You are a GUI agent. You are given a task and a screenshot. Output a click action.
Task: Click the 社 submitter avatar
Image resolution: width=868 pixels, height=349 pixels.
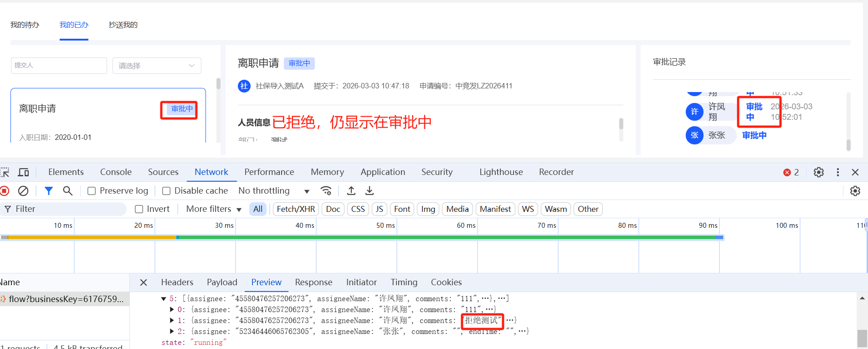click(x=244, y=86)
